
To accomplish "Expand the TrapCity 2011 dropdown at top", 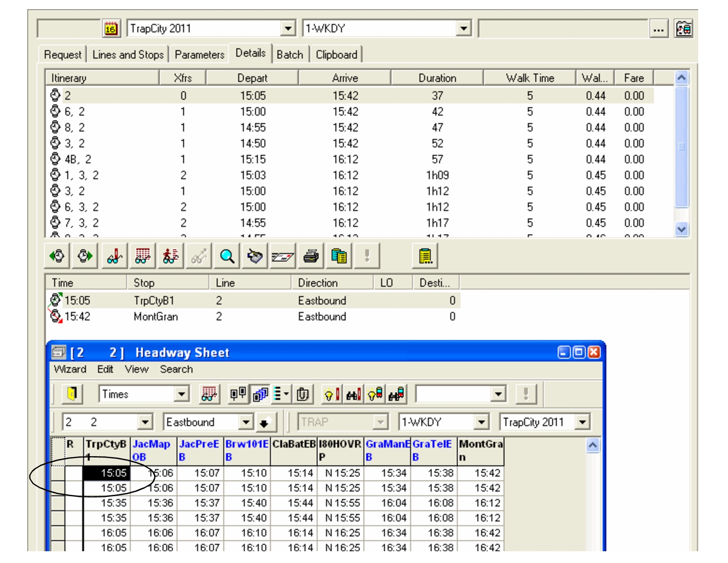I will pos(288,29).
